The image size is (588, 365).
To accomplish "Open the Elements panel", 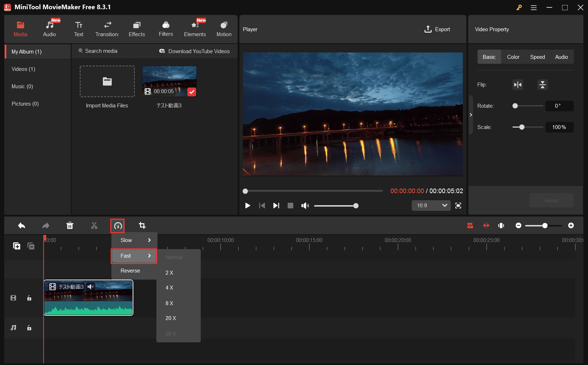I will click(195, 29).
